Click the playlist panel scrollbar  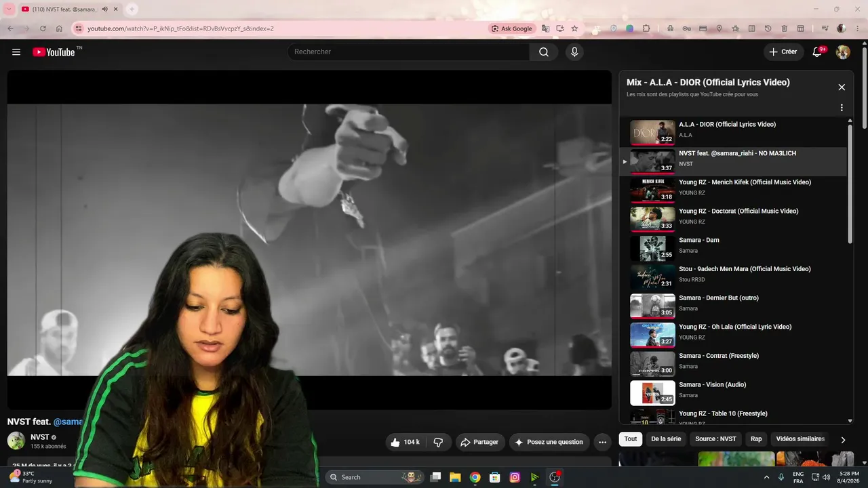coord(850,183)
